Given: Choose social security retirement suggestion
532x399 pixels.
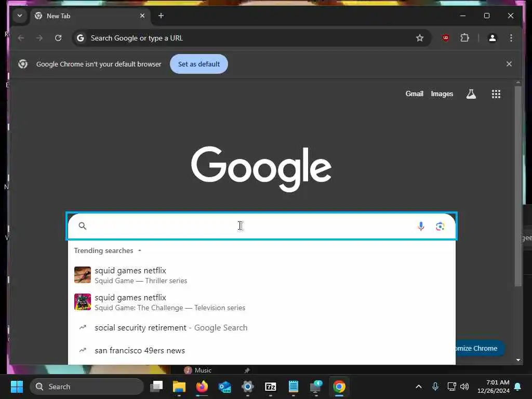Looking at the screenshot, I should pyautogui.click(x=262, y=328).
